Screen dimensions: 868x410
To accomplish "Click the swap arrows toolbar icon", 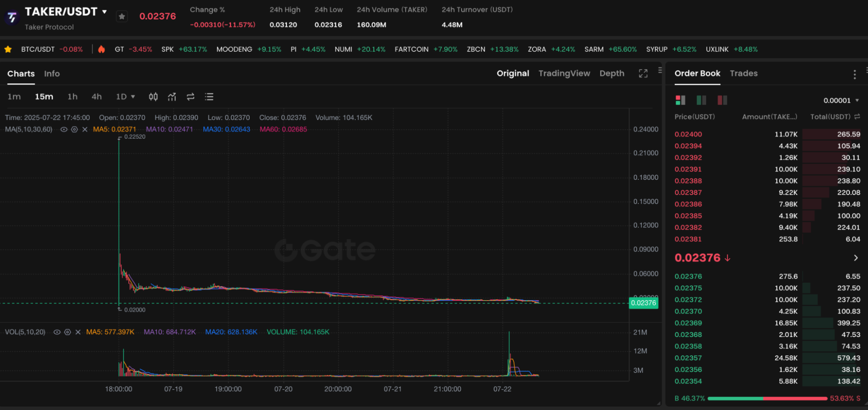I will point(190,97).
